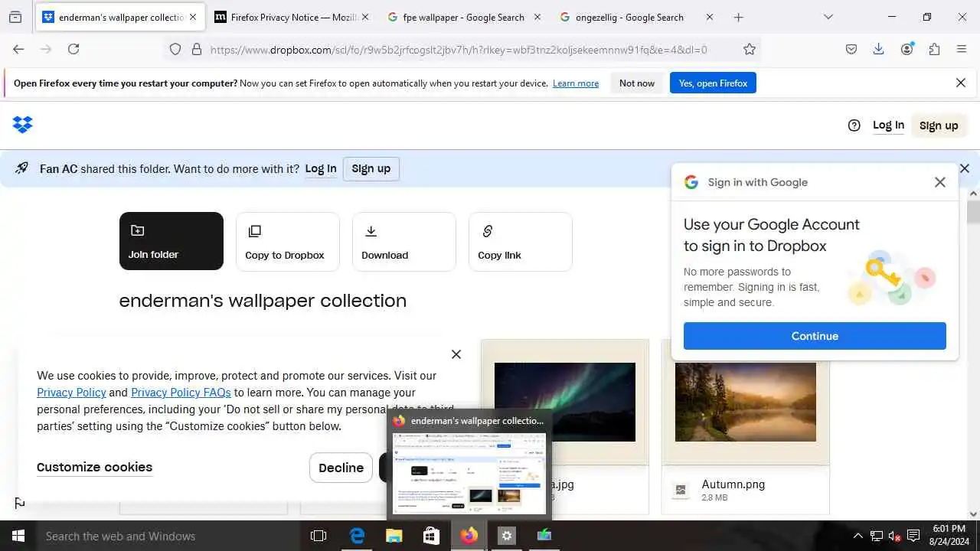Image resolution: width=980 pixels, height=551 pixels.
Task: Click the Join folder button
Action: point(171,241)
